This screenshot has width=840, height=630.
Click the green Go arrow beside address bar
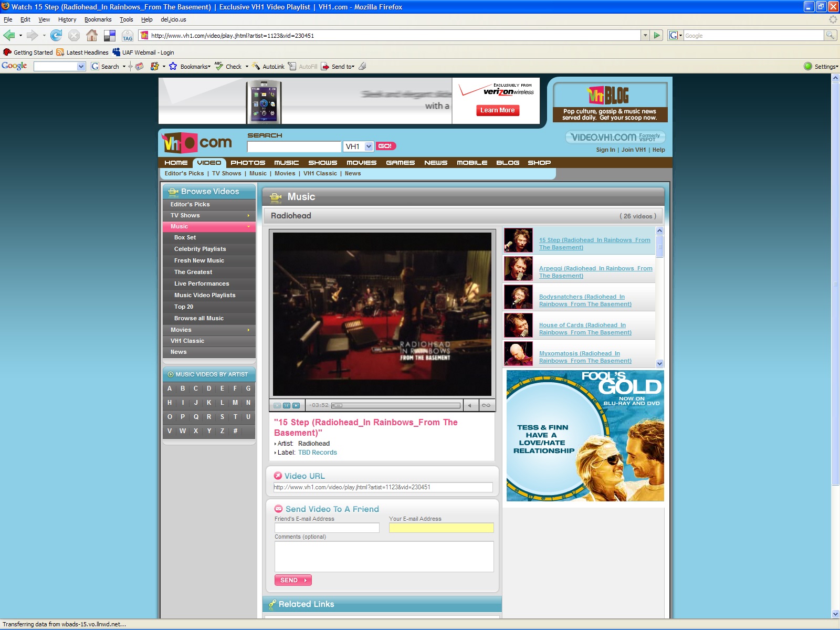tap(657, 35)
